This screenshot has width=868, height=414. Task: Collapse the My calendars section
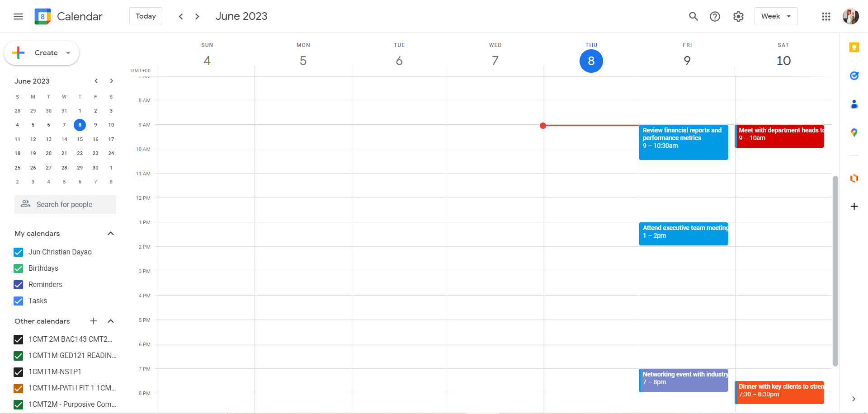(111, 234)
